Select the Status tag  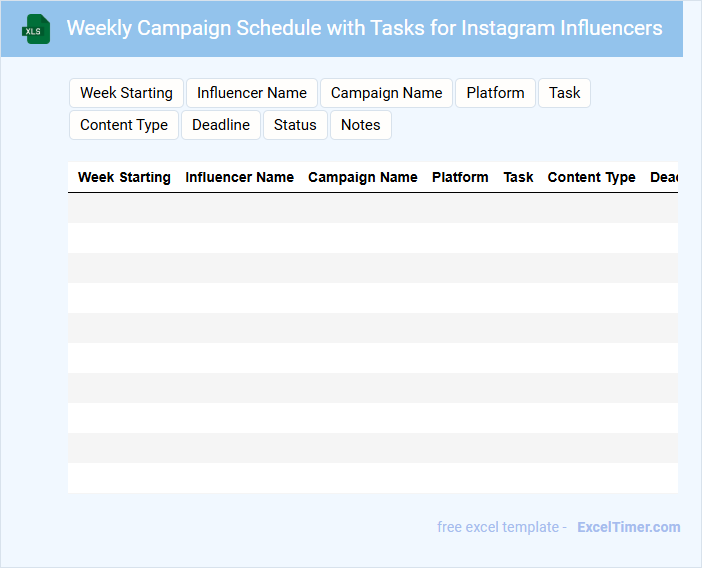(x=295, y=125)
